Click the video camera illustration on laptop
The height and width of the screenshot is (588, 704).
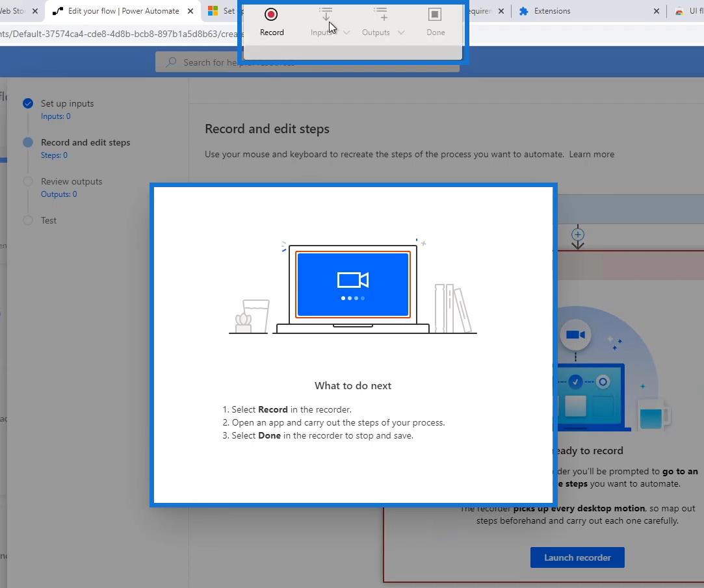352,280
